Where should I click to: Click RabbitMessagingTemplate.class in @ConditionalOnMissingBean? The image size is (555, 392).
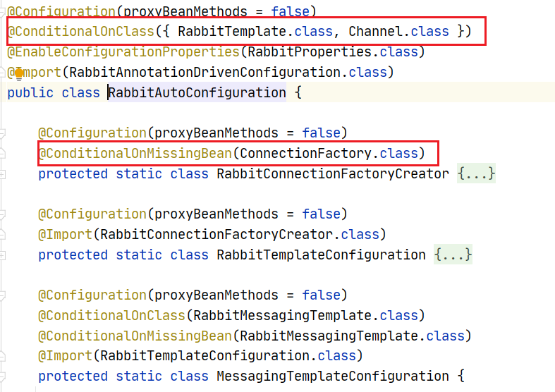353,336
